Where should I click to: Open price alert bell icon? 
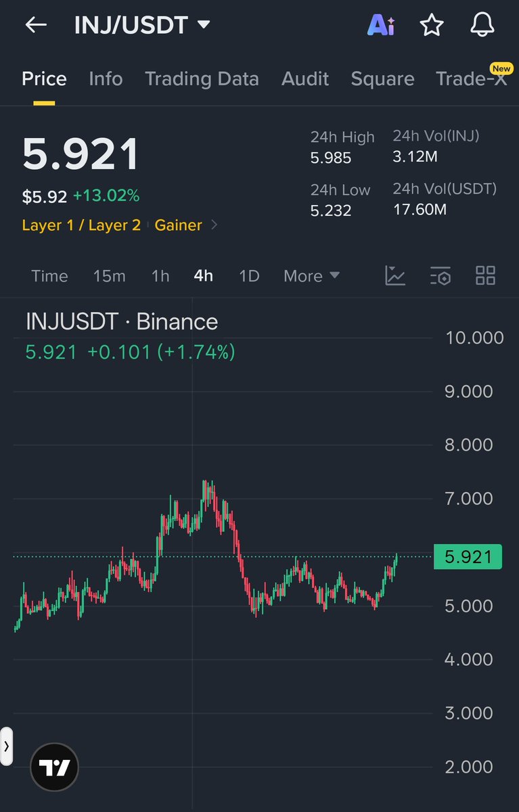tap(482, 25)
